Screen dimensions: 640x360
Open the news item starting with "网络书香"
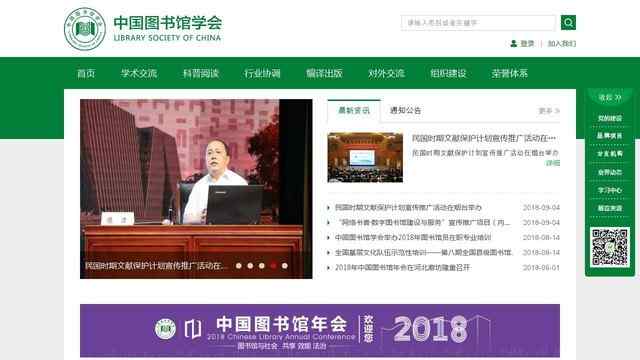(x=422, y=222)
